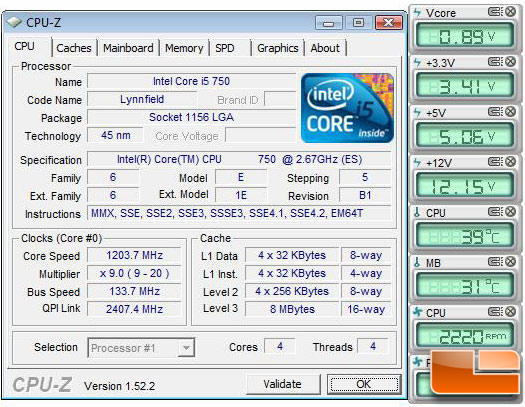Image resolution: width=525 pixels, height=407 pixels.
Task: Click the 'x 9.0 ( 9 - 20 )' multiplier value
Action: tap(134, 273)
